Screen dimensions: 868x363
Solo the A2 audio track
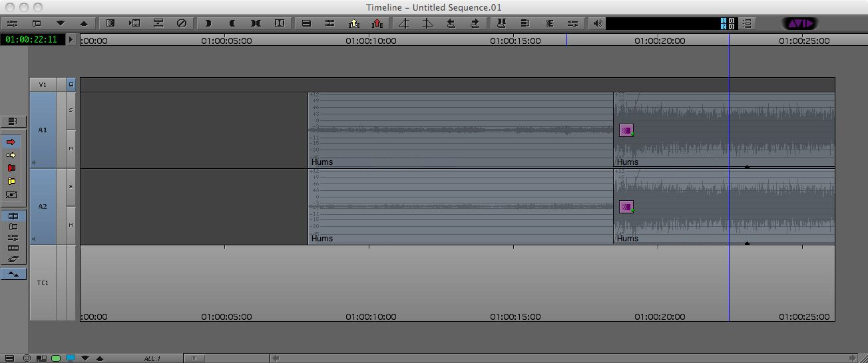pyautogui.click(x=71, y=187)
